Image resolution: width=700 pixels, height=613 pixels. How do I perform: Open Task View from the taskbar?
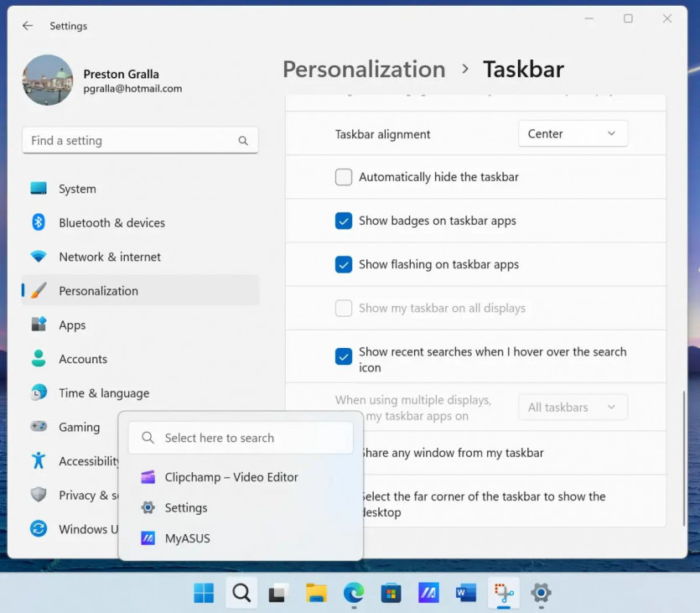coord(278,593)
